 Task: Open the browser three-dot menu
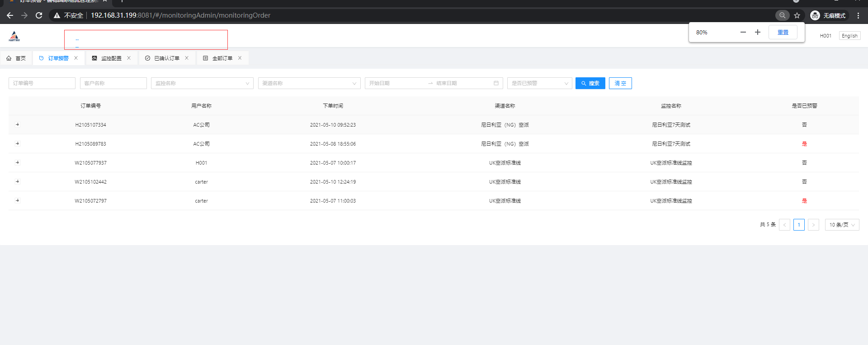(x=858, y=15)
